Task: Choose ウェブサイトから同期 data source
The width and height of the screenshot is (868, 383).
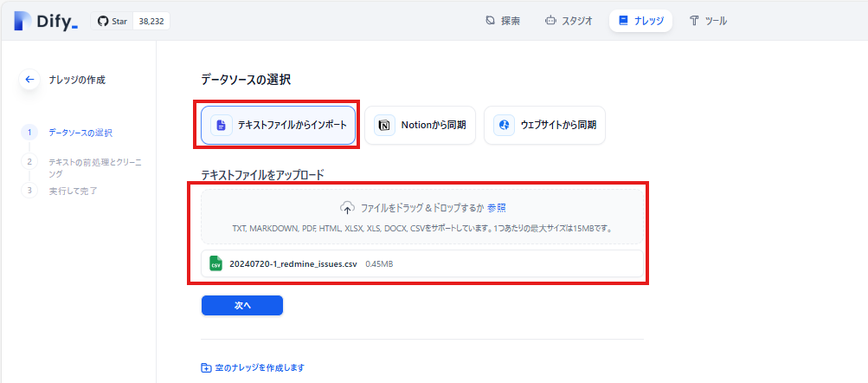Action: pyautogui.click(x=544, y=126)
